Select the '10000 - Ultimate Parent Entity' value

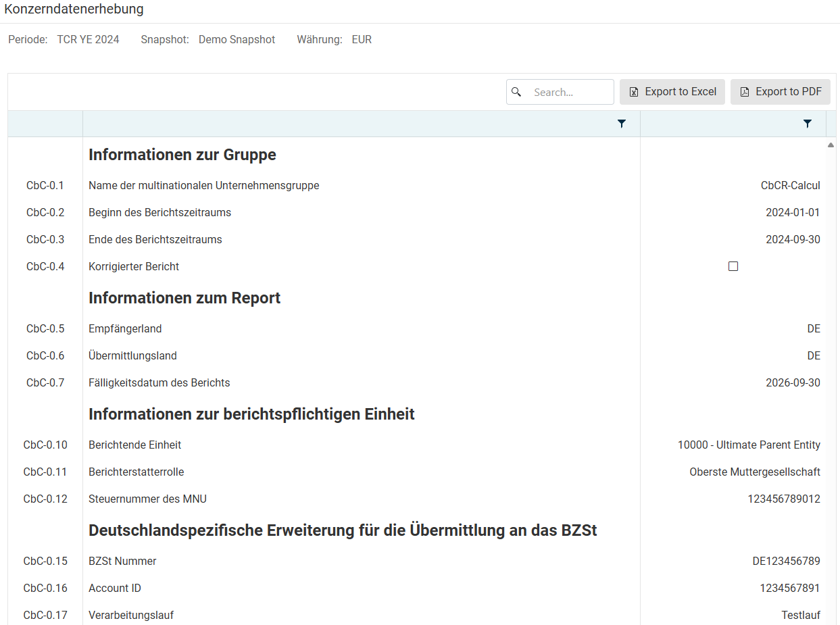tap(749, 445)
